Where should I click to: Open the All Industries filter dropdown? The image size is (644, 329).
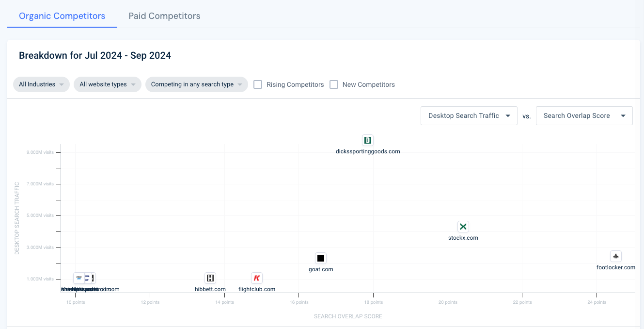point(41,84)
